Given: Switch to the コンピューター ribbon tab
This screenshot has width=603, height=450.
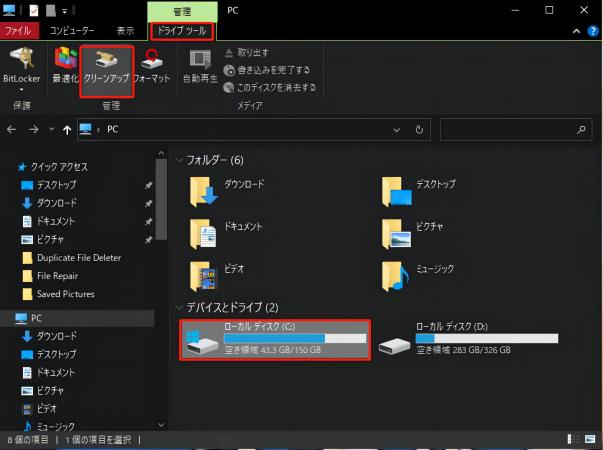Looking at the screenshot, I should point(72,31).
